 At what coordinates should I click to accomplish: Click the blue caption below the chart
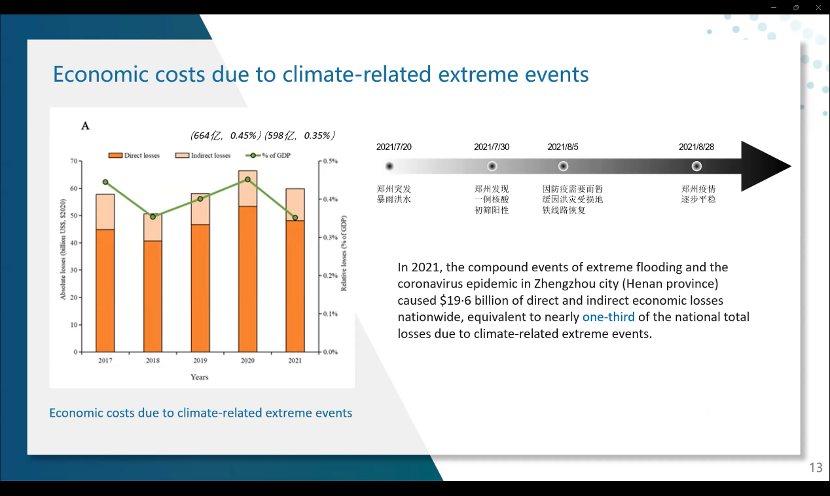click(x=200, y=412)
